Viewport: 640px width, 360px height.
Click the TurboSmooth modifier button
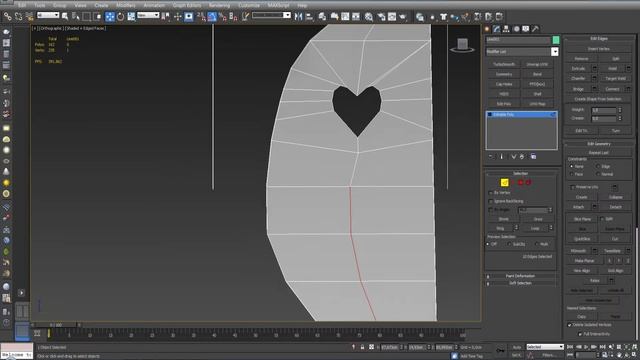[x=504, y=64]
